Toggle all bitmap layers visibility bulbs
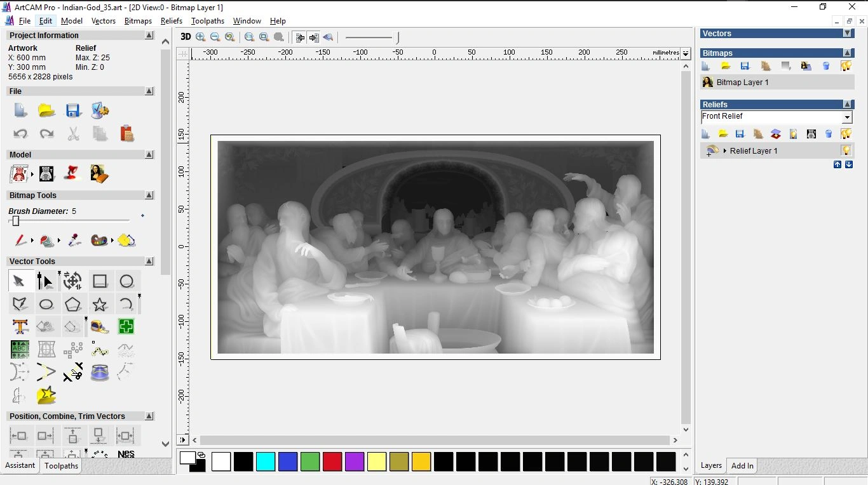Viewport: 868px width, 485px height. tap(846, 66)
